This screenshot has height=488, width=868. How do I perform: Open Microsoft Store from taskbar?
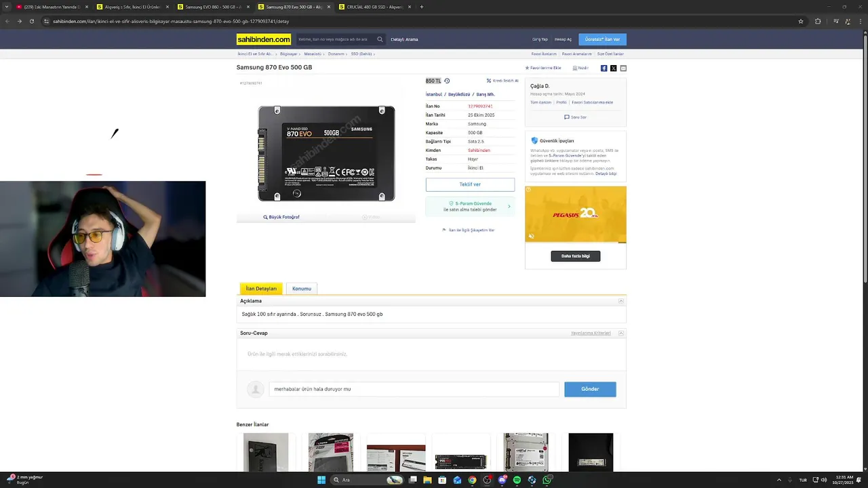442,480
